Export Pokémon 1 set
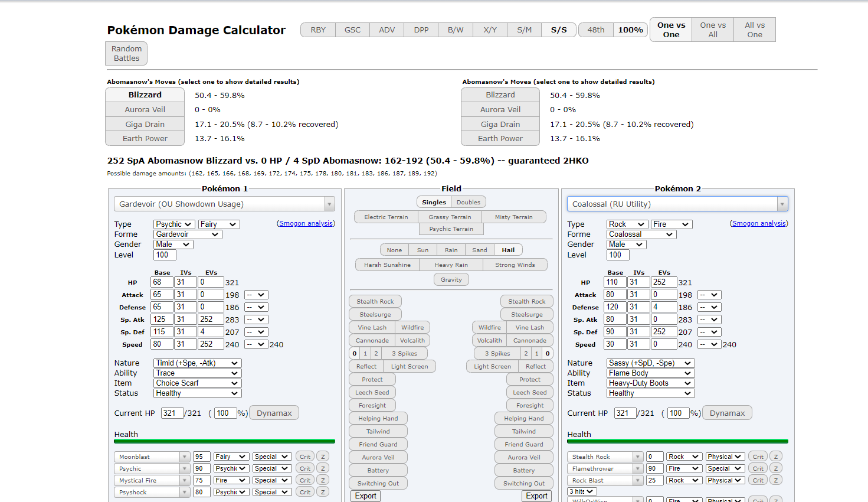868x502 pixels. [366, 496]
